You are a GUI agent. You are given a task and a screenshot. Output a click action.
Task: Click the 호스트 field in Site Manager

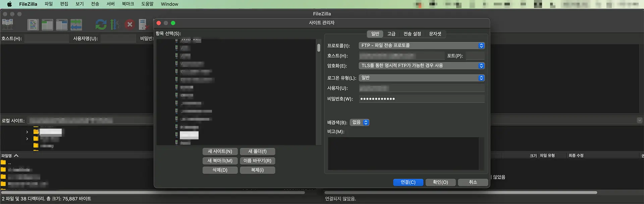click(x=401, y=56)
